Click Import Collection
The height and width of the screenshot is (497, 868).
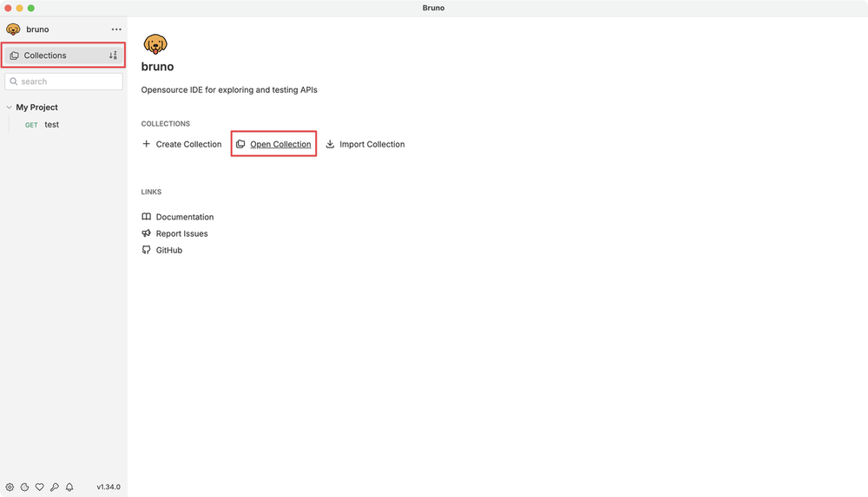[x=372, y=144]
